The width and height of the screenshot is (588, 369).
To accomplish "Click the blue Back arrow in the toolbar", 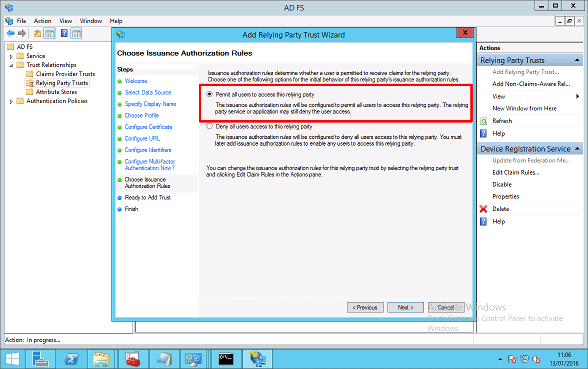I will coord(10,33).
